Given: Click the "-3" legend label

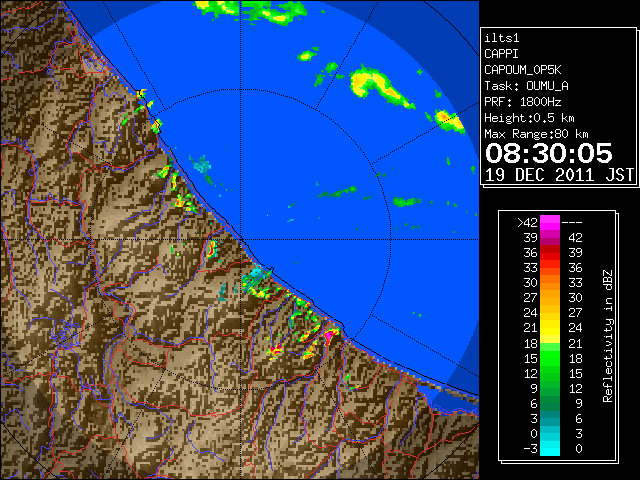Looking at the screenshot, I should [x=530, y=449].
